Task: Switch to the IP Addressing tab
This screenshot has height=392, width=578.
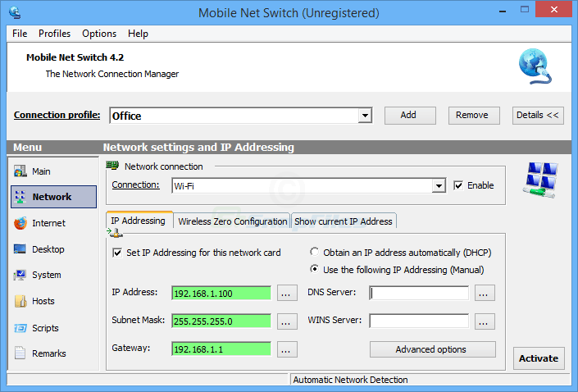Action: tap(139, 221)
